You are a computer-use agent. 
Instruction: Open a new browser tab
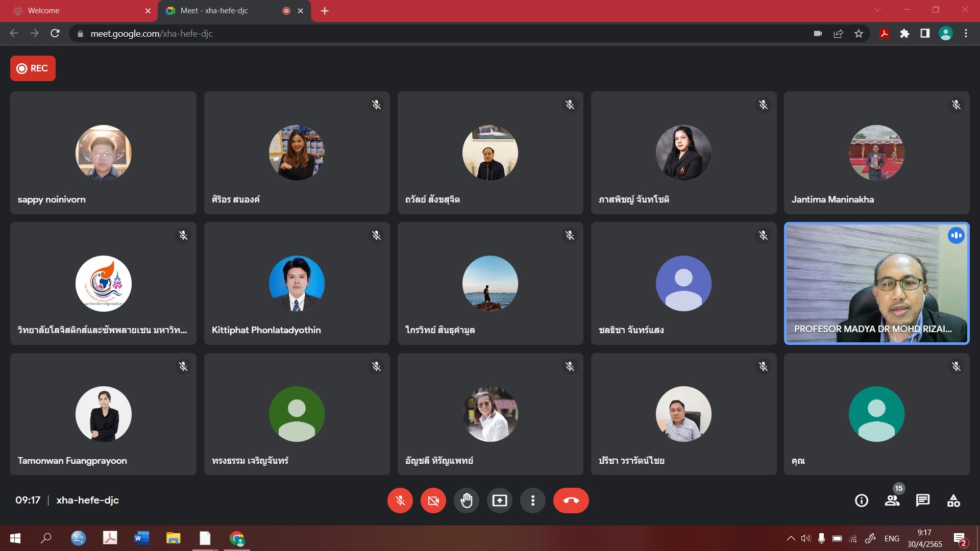click(325, 11)
